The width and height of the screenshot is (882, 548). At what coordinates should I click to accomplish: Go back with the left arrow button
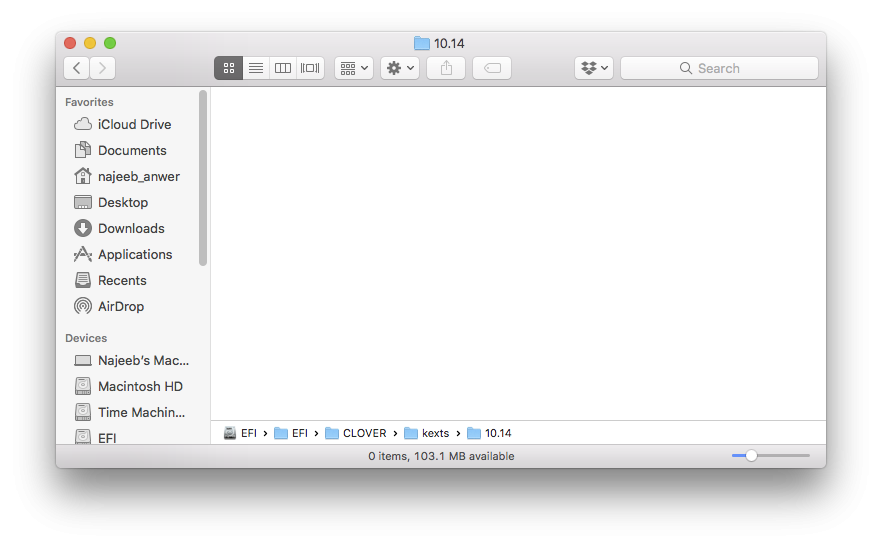pos(76,68)
